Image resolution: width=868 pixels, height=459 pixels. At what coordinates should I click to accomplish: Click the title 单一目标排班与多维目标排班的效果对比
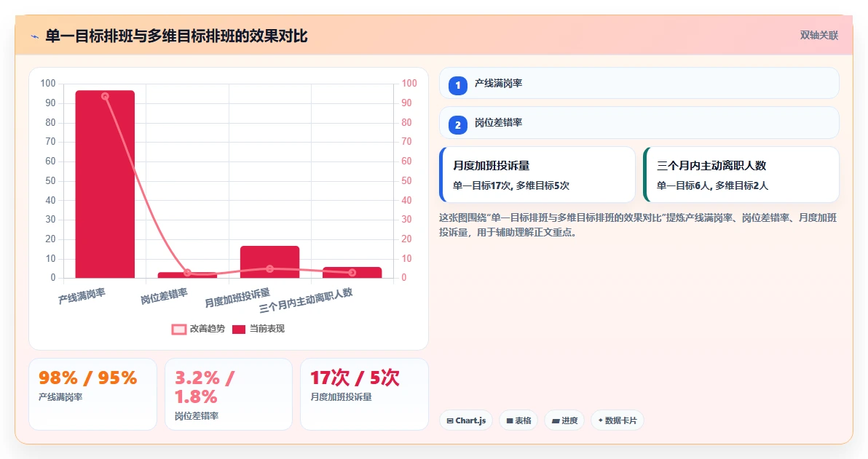click(176, 36)
